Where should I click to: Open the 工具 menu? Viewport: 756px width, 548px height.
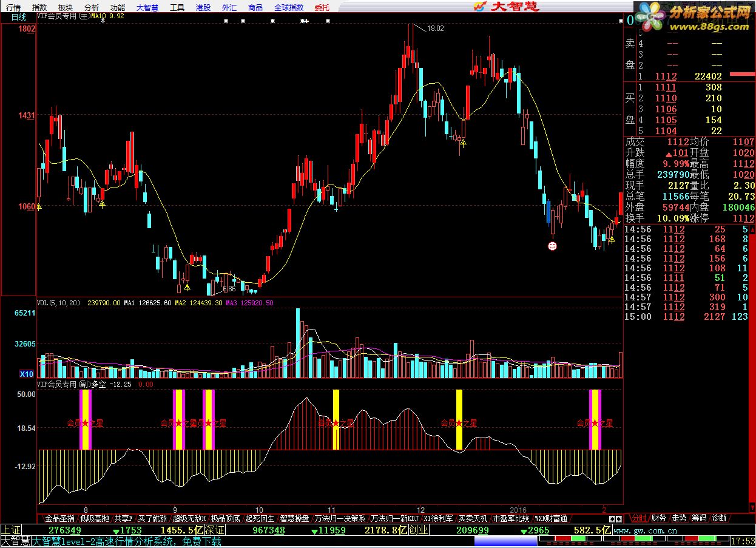point(177,7)
